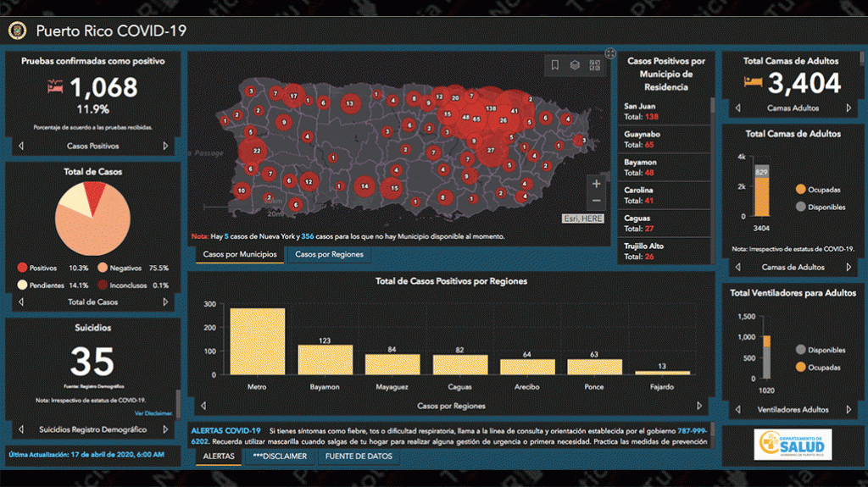Expand the map panel to full screen
The height and width of the screenshot is (487, 868).
[609, 53]
